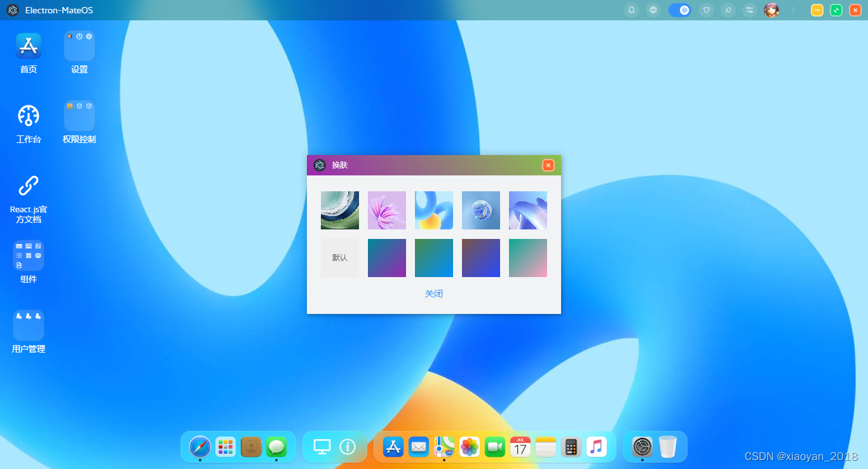Open the 组件 folder icon

(x=29, y=255)
